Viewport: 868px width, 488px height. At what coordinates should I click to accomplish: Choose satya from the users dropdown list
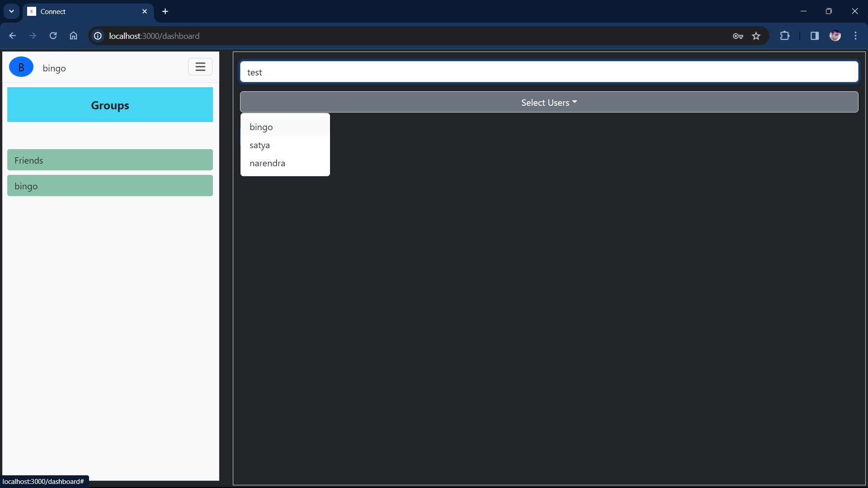pos(259,145)
